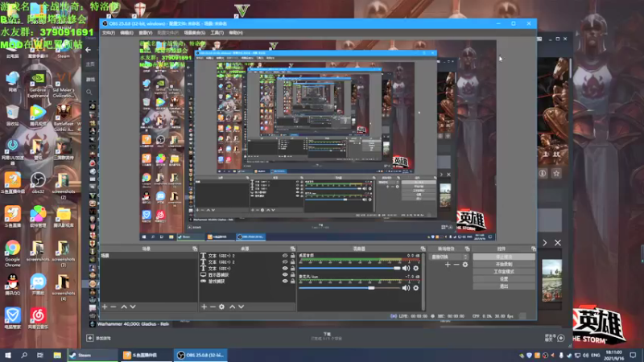
Task: Toggle visibility of 显示器捕获 source
Action: (285, 274)
